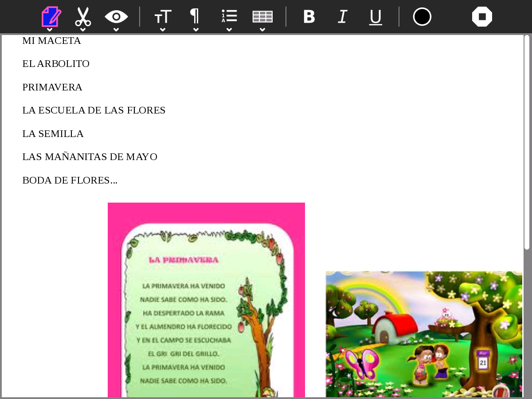Toggle Italic formatting
Screen dimensions: 532x399
coord(342,17)
